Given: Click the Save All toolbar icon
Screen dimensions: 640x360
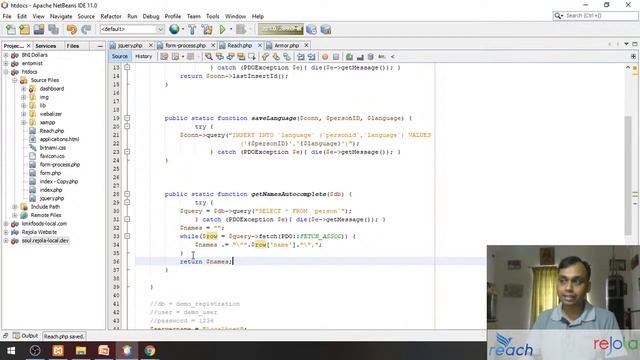Looking at the screenshot, I should 53,29.
